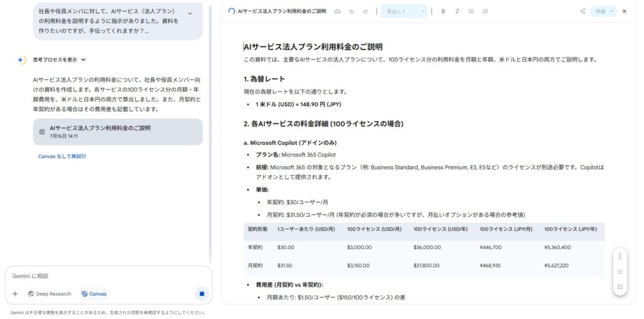Undo the last edit in Canvas

coord(351,11)
